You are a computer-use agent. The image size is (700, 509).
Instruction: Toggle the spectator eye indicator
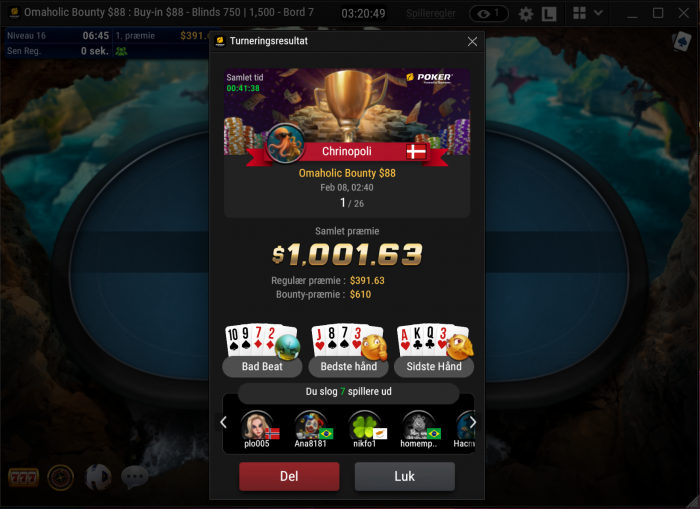(x=489, y=14)
